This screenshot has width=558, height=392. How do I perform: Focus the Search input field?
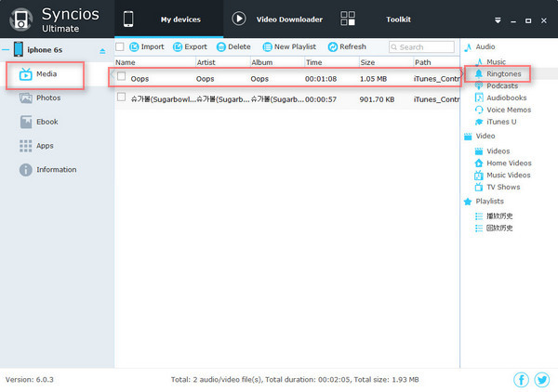point(421,47)
